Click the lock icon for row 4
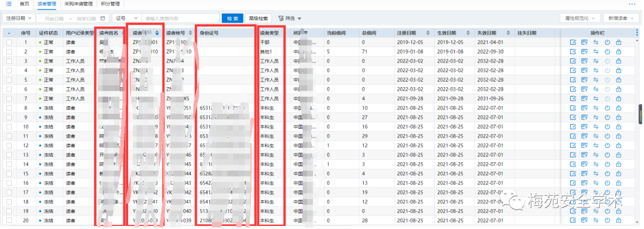The height and width of the screenshot is (229, 644). pyautogui.click(x=618, y=70)
